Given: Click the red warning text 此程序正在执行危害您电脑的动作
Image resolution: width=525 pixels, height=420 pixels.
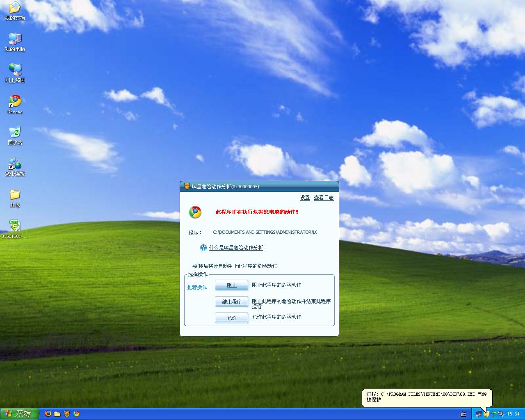Looking at the screenshot, I should tap(258, 212).
